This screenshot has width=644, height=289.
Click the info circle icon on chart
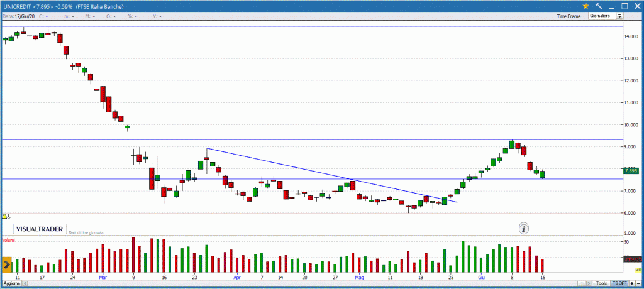523,229
